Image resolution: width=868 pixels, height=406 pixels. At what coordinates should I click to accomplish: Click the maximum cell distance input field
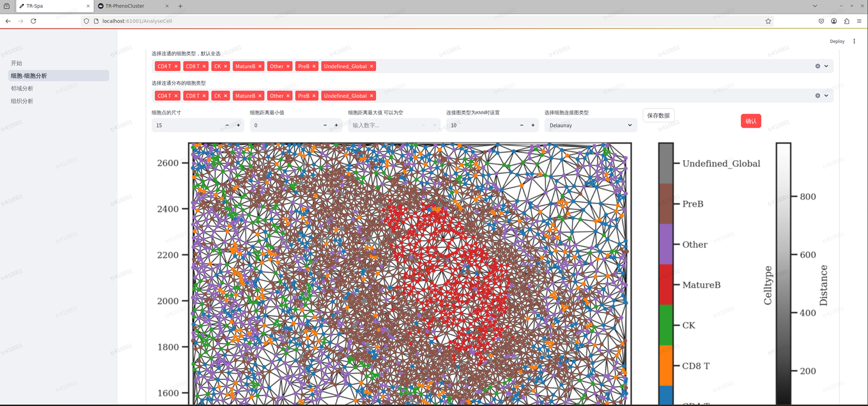pyautogui.click(x=384, y=126)
